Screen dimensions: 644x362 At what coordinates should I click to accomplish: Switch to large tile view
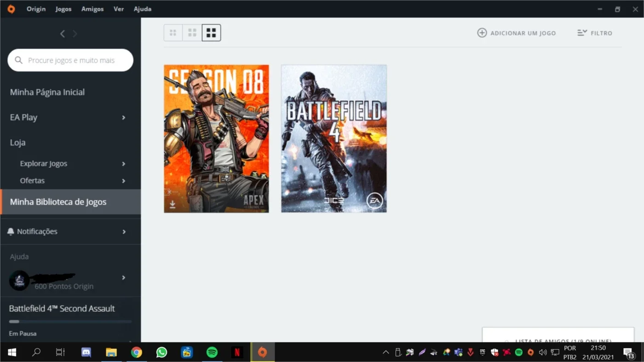pos(212,33)
